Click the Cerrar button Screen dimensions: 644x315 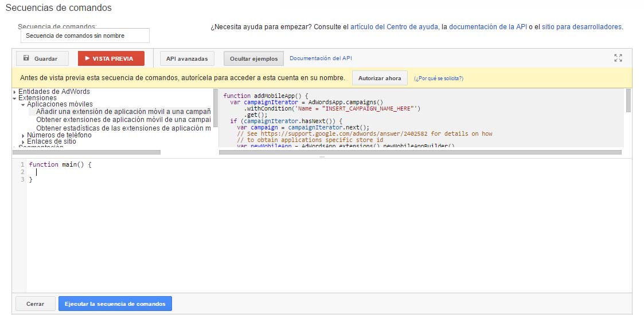[x=35, y=304]
